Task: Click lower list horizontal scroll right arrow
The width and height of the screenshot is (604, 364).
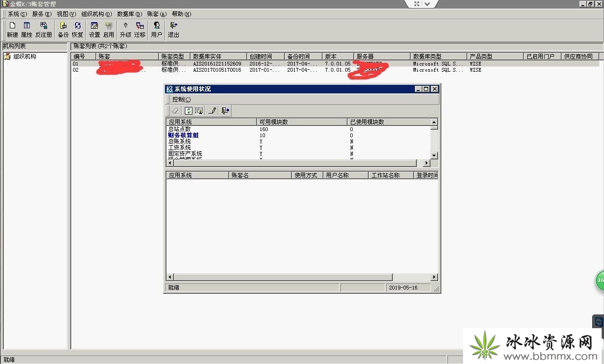Action: (x=434, y=277)
